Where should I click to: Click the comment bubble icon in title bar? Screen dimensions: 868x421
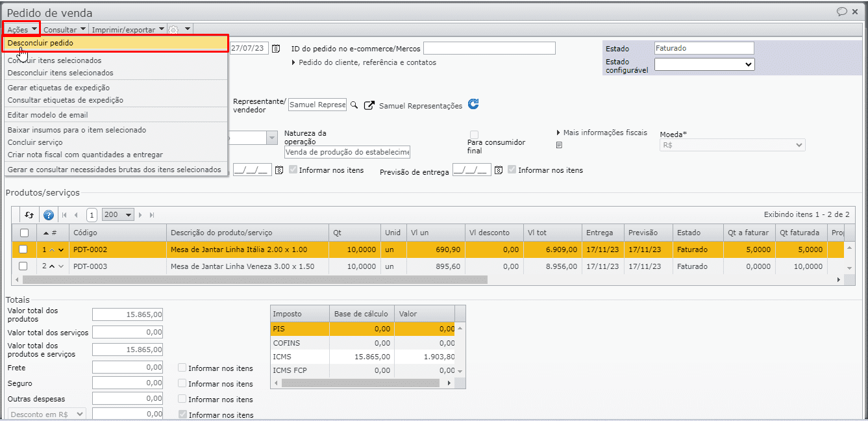(x=842, y=12)
